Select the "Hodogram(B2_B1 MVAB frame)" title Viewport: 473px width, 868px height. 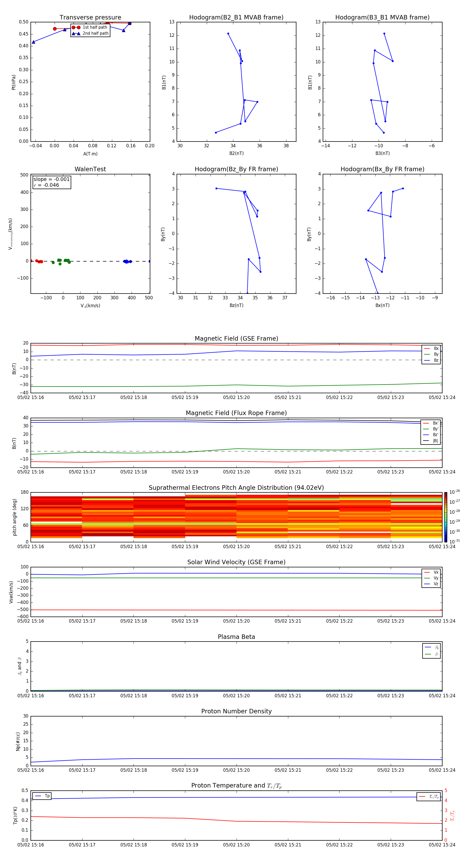236,18
